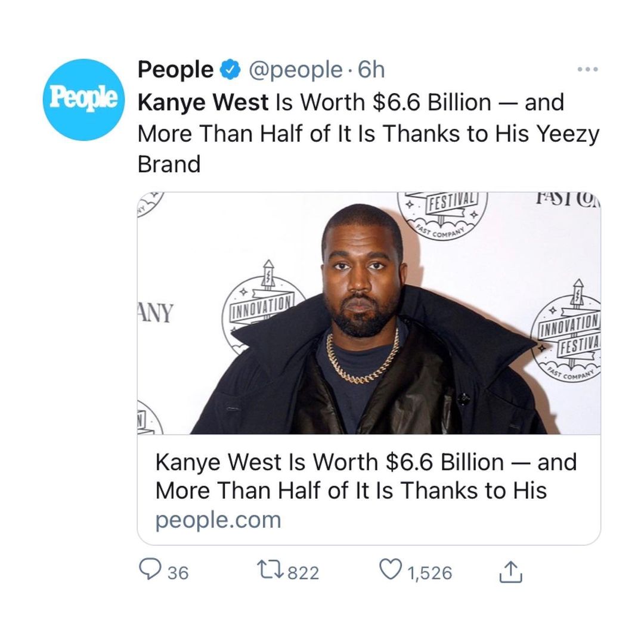Click the 6h timestamp
Image resolution: width=644 pixels, height=644 pixels.
click(x=371, y=70)
